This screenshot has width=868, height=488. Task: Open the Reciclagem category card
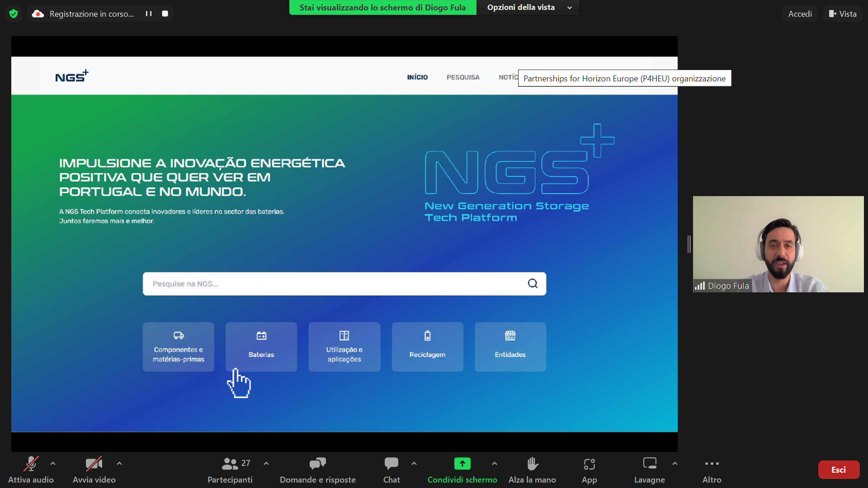pos(428,347)
